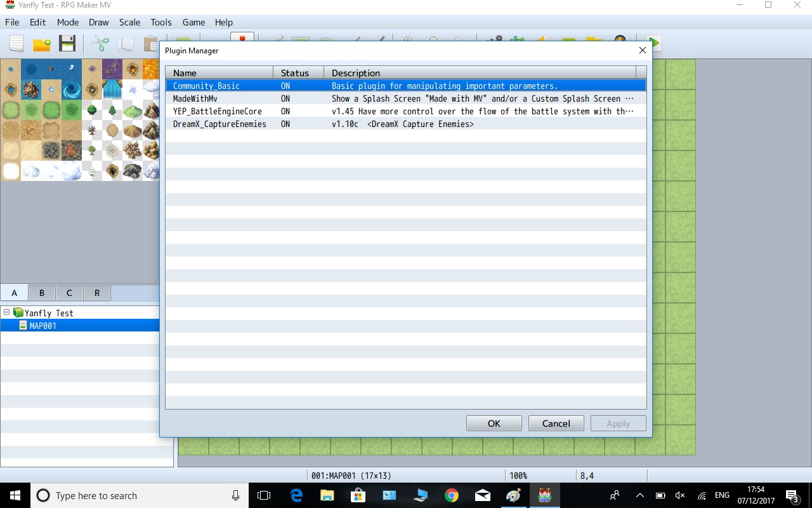
Task: Select the cracked lava rock tile
Action: [x=72, y=150]
